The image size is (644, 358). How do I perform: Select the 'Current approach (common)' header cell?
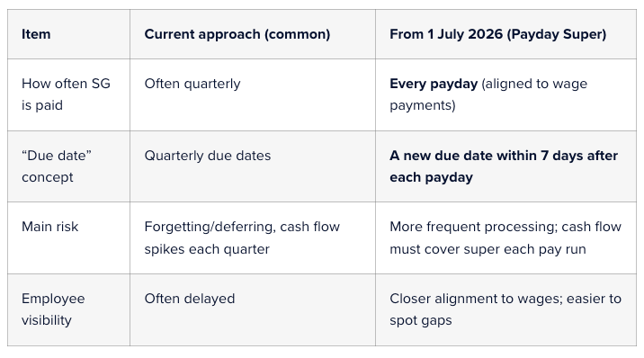[x=253, y=34]
